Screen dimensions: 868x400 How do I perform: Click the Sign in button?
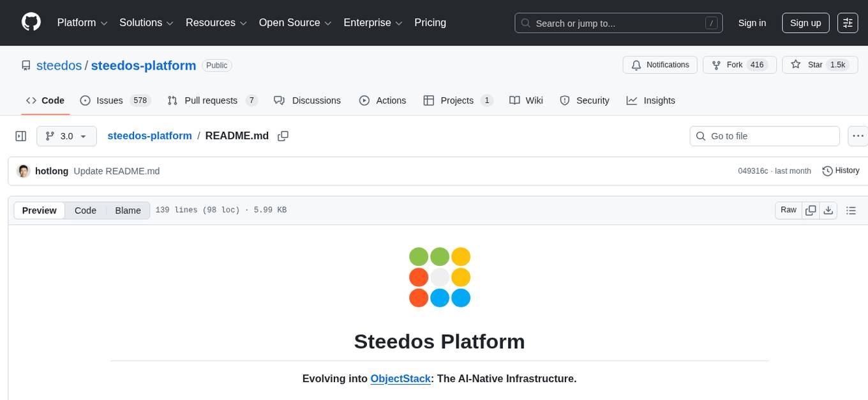pos(752,22)
